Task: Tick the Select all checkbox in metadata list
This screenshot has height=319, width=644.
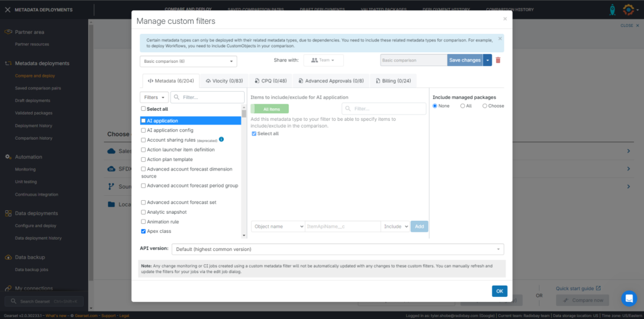Action: coord(143,109)
